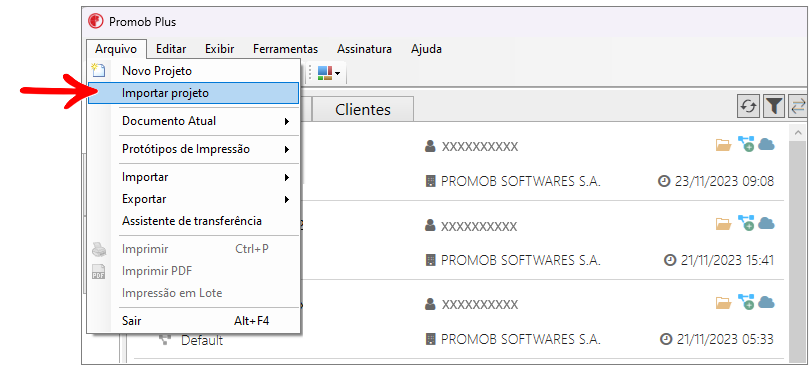Choose Sair to exit Promob
Viewport: 809px width, 381px height.
click(193, 321)
